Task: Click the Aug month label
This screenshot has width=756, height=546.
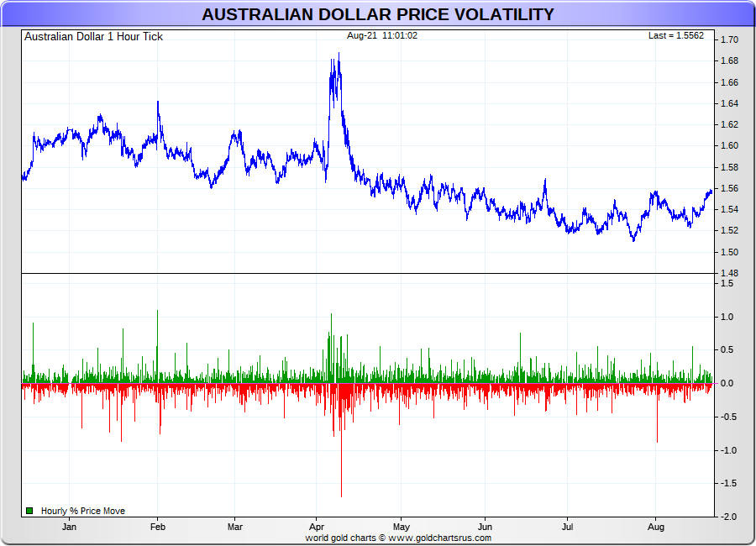Action: pyautogui.click(x=656, y=527)
